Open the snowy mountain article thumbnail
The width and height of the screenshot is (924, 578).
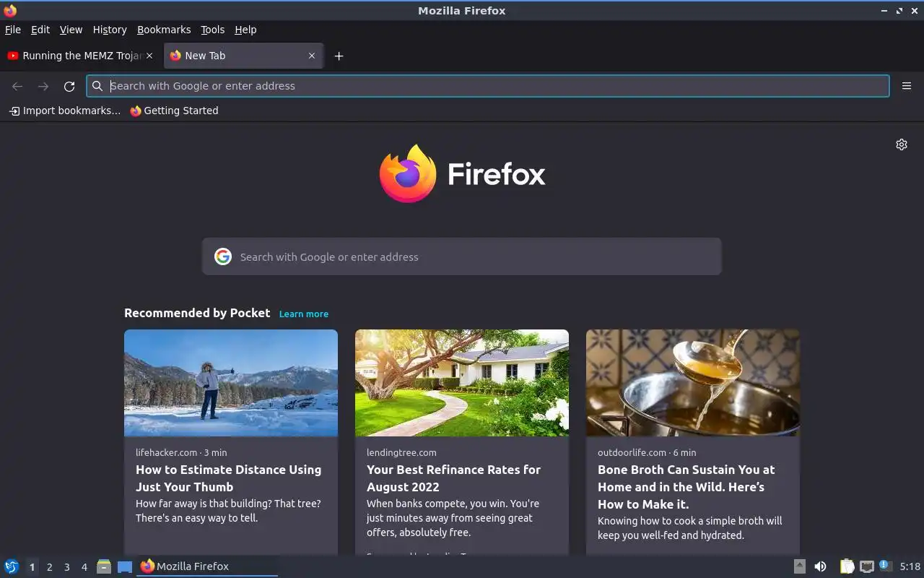pyautogui.click(x=231, y=383)
